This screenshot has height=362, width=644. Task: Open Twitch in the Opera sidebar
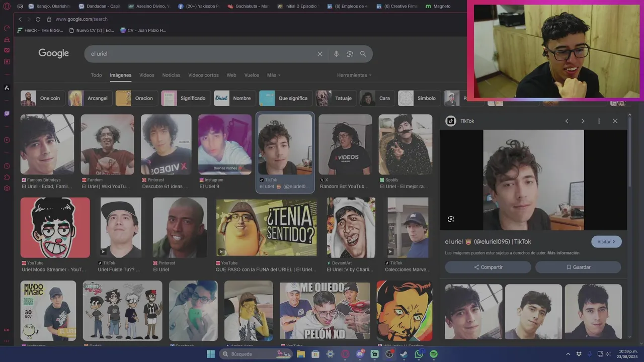7,114
